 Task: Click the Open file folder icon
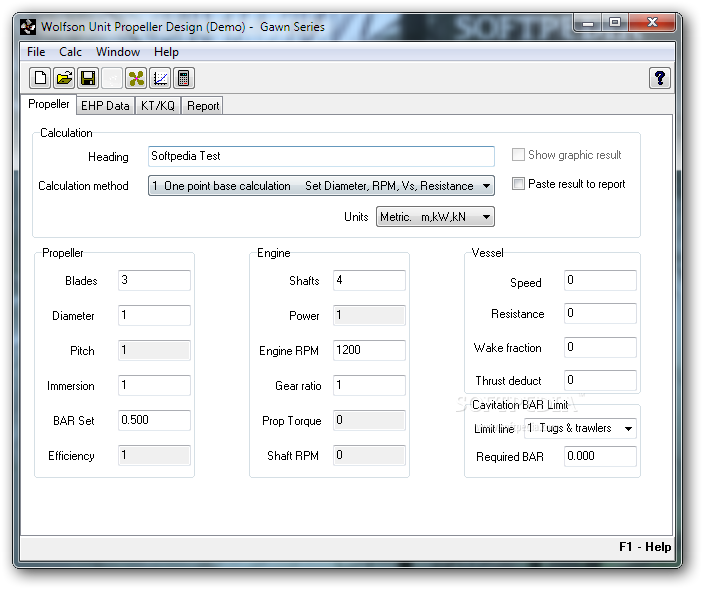64,78
